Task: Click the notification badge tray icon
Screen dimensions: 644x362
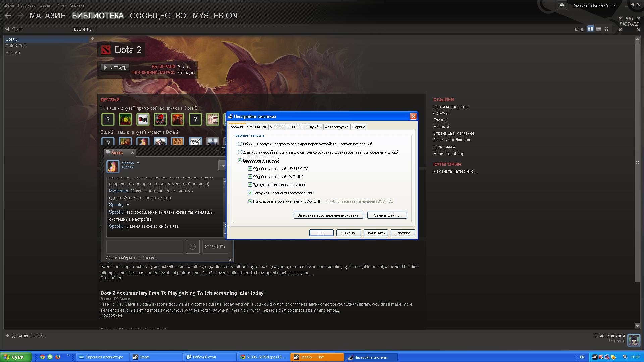Action: click(613, 357)
